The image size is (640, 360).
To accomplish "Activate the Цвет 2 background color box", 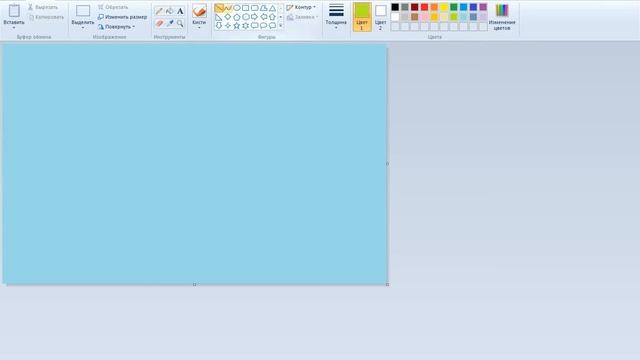I will point(380,17).
